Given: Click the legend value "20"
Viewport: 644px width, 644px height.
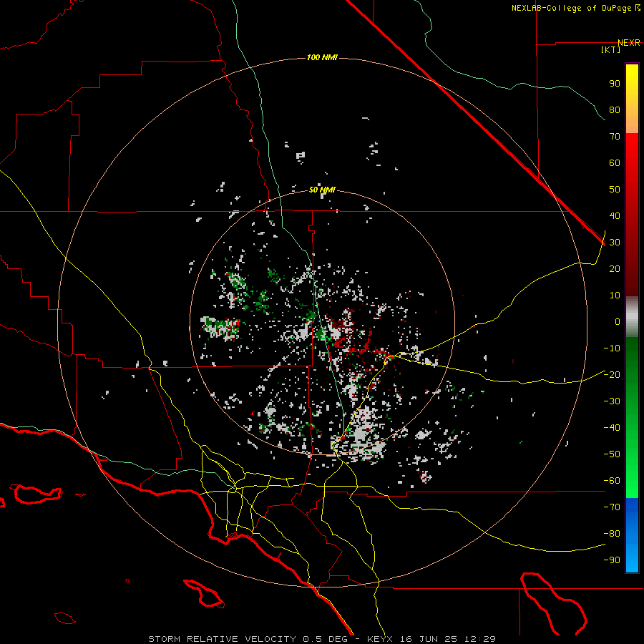Looking at the screenshot, I should click(x=615, y=269).
